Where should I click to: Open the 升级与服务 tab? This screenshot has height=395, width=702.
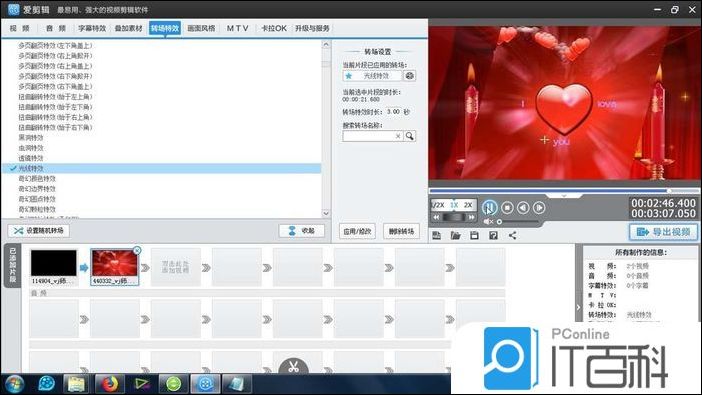[x=312, y=28]
